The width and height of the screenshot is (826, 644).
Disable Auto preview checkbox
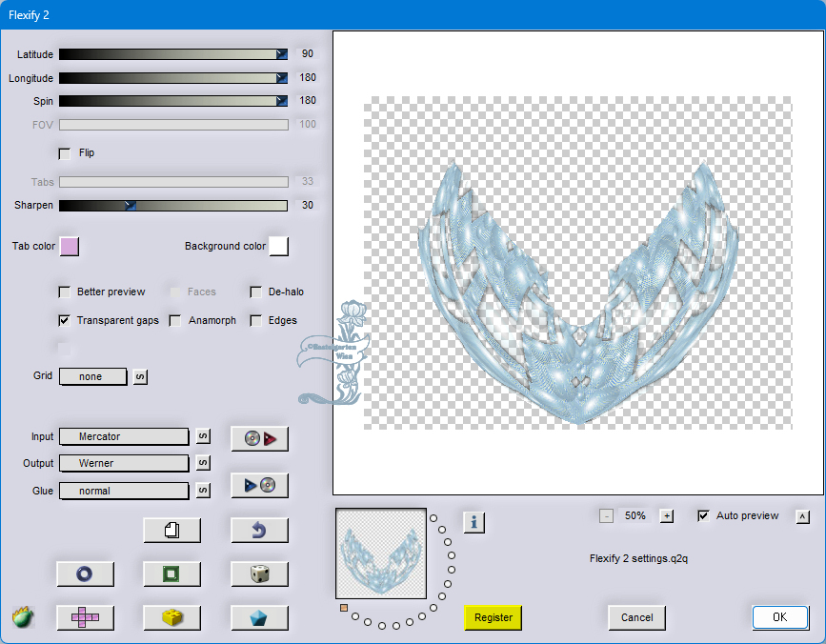pos(703,515)
